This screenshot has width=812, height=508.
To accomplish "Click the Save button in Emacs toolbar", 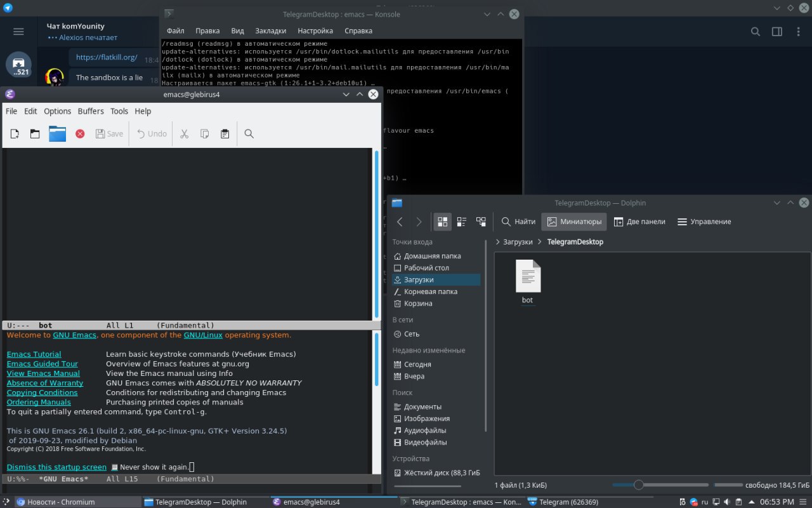I will tap(109, 134).
